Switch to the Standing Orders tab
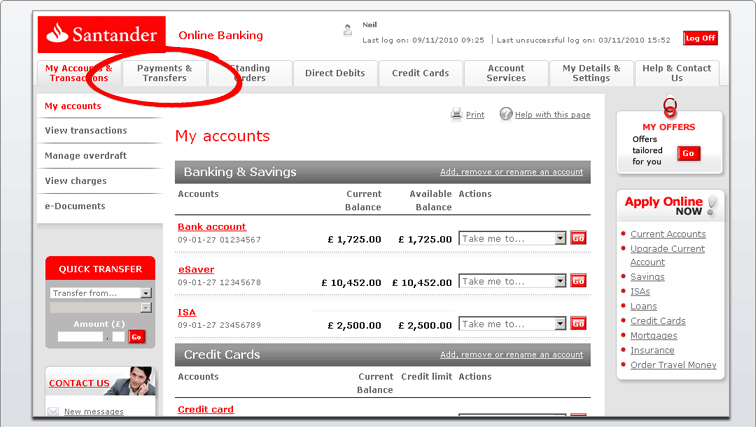Viewport: 756px width, 427px height. (x=250, y=73)
